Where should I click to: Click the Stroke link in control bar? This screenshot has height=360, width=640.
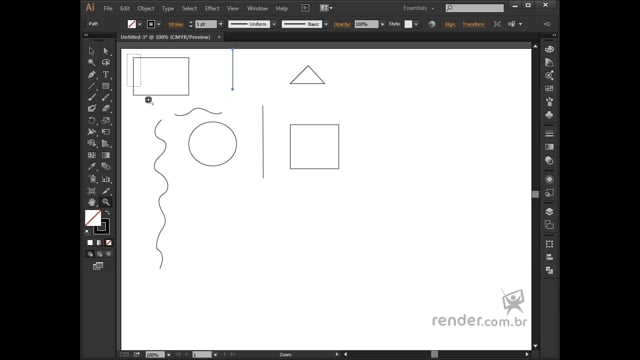176,24
